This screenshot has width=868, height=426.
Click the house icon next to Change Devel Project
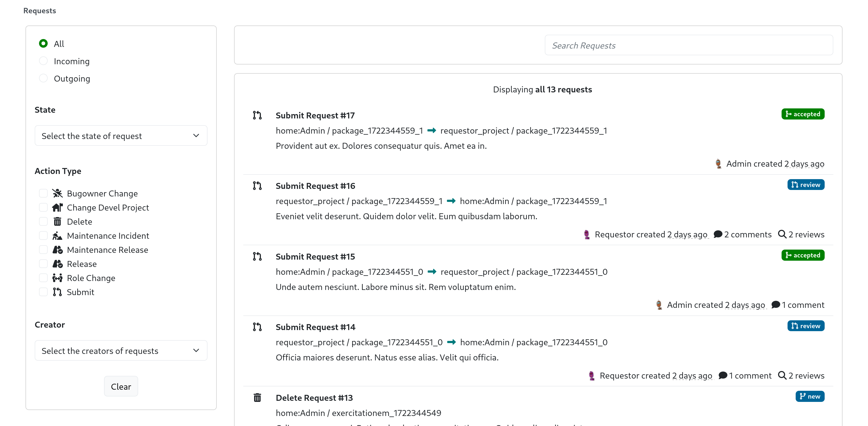click(x=57, y=207)
